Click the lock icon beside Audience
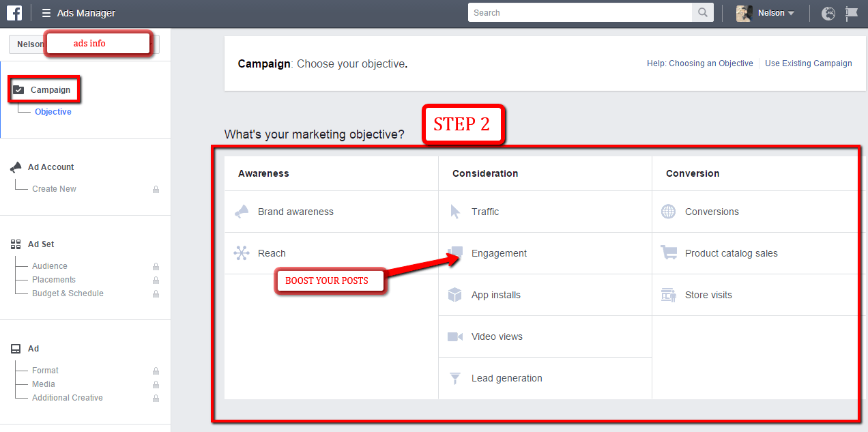Image resolution: width=868 pixels, height=432 pixels. (156, 267)
